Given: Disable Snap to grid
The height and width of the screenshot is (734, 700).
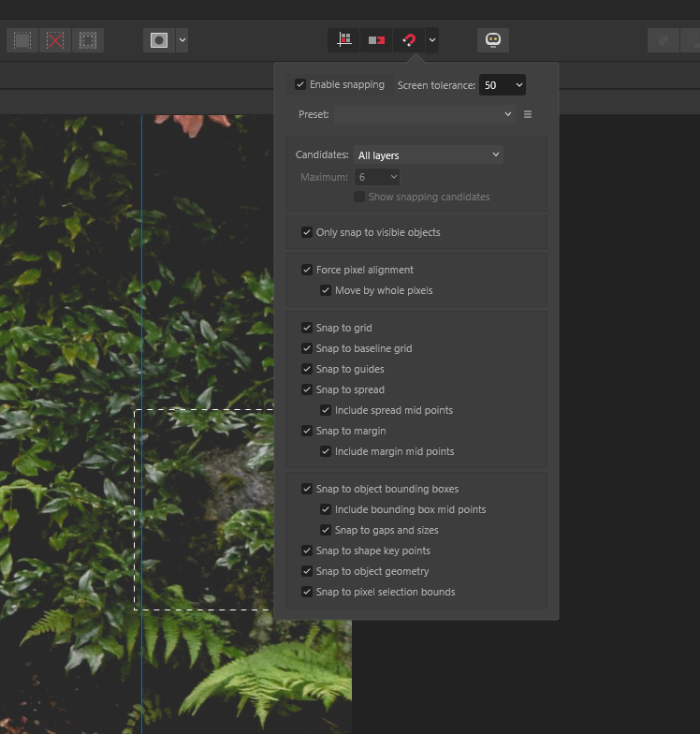Looking at the screenshot, I should [307, 328].
